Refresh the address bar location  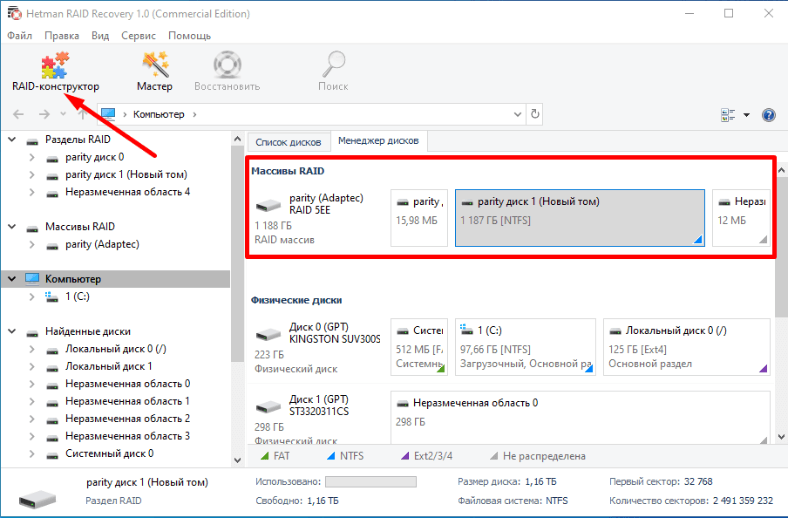(535, 114)
